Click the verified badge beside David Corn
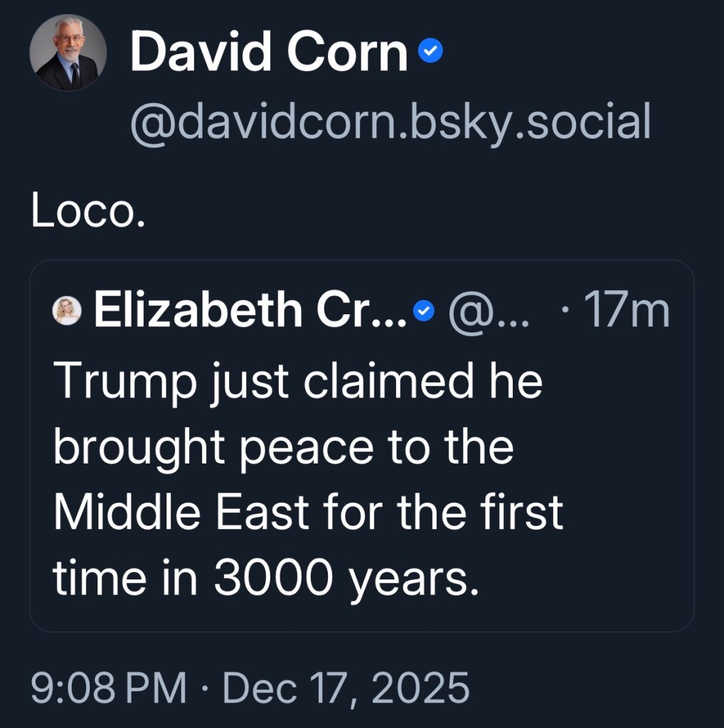 (x=430, y=51)
